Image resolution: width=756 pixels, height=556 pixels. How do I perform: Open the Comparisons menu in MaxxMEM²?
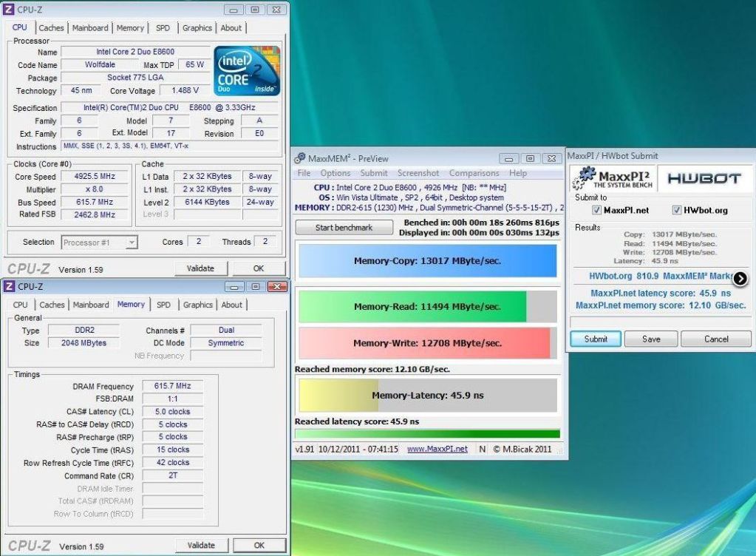click(x=474, y=173)
